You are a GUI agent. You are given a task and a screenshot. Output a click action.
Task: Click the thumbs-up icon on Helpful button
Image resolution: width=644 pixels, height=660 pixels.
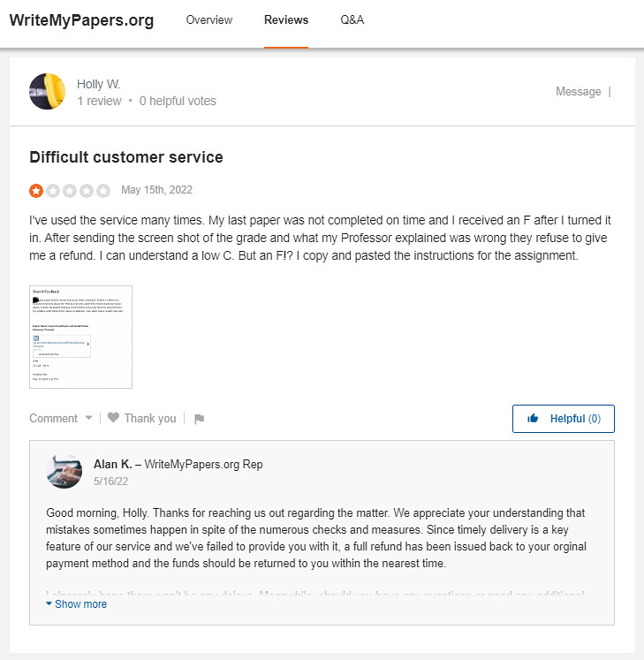pyautogui.click(x=533, y=419)
